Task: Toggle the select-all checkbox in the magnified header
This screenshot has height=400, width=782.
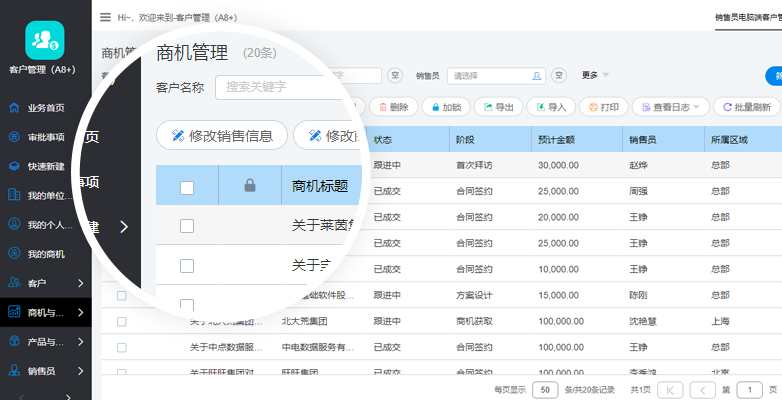Action: (187, 186)
